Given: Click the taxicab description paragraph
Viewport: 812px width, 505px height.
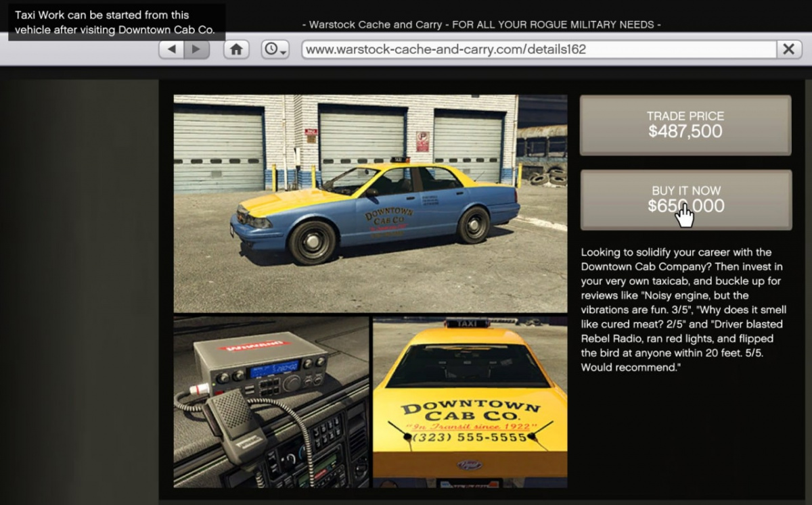Looking at the screenshot, I should pyautogui.click(x=683, y=310).
